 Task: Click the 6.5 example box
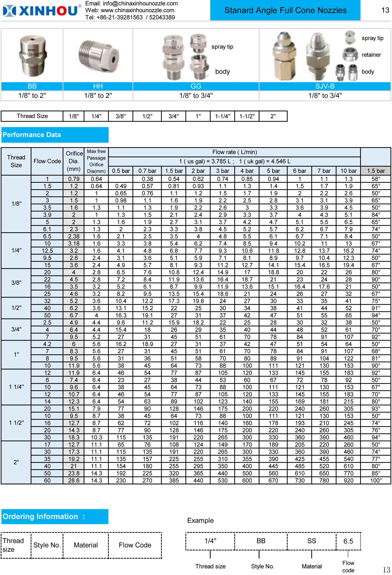pyautogui.click(x=348, y=541)
